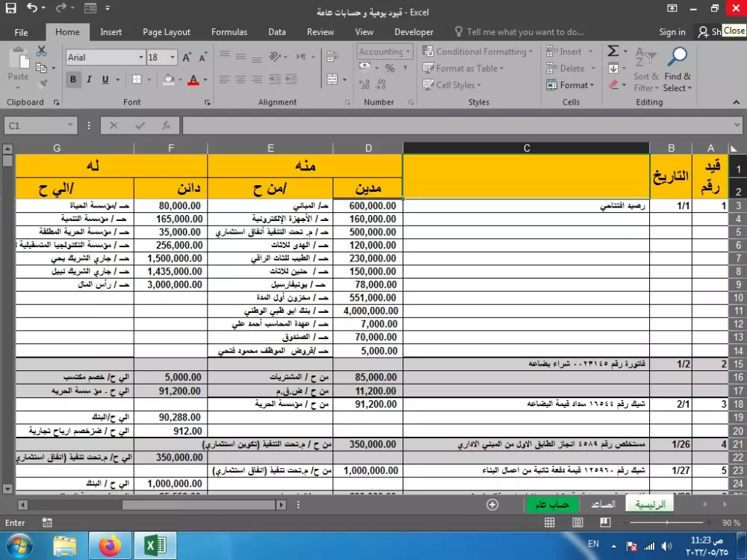Click the Save icon in the title bar
The width and height of the screenshot is (747, 560).
click(10, 8)
